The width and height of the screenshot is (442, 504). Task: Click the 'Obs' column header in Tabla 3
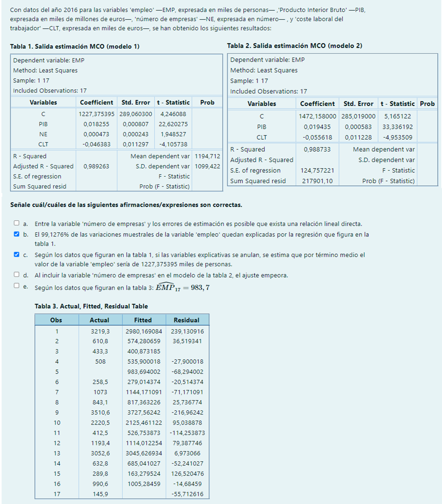pyautogui.click(x=56, y=320)
